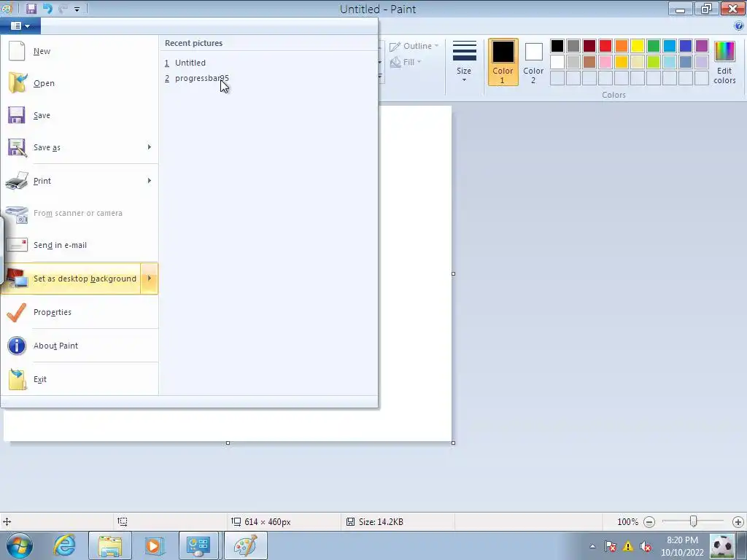
Task: Open the Size line thickness tool
Action: (464, 62)
